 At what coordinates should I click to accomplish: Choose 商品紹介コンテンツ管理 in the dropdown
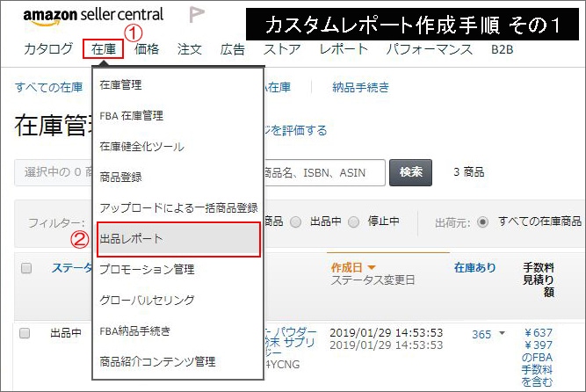click(x=157, y=361)
